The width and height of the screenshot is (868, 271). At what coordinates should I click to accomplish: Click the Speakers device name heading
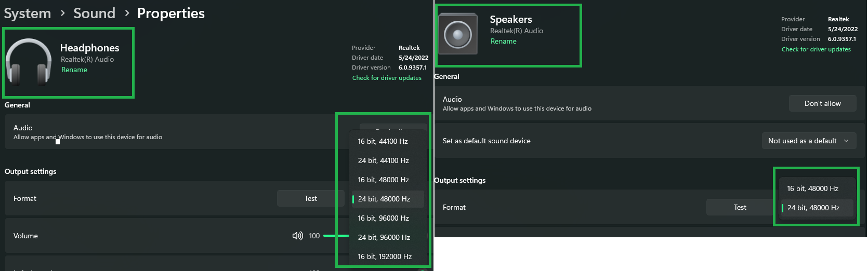[x=511, y=19]
